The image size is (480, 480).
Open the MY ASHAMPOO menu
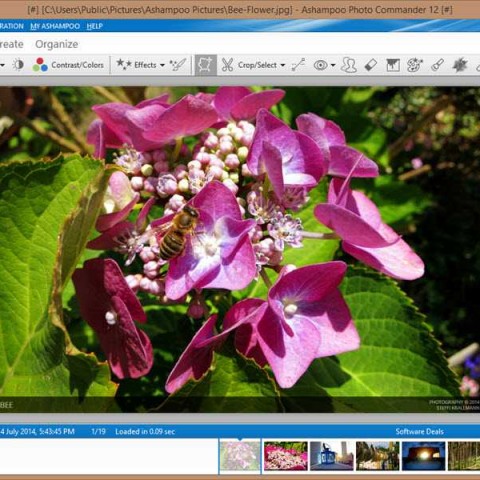click(55, 26)
